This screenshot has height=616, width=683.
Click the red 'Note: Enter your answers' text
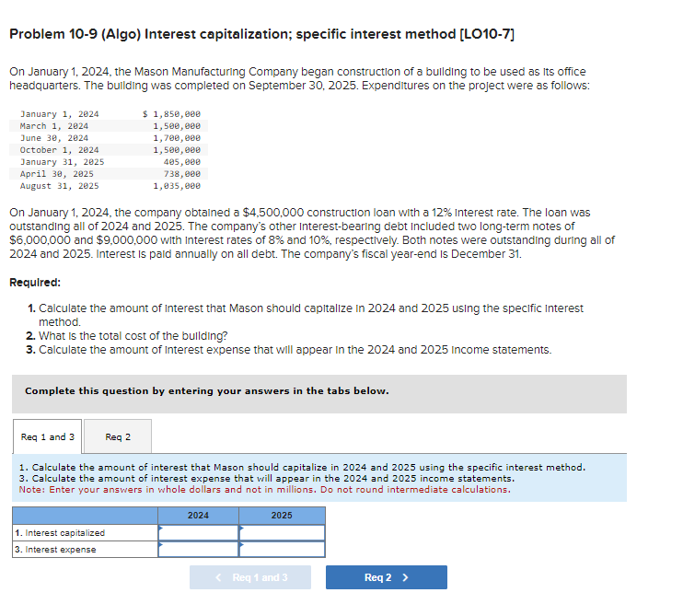(264, 490)
